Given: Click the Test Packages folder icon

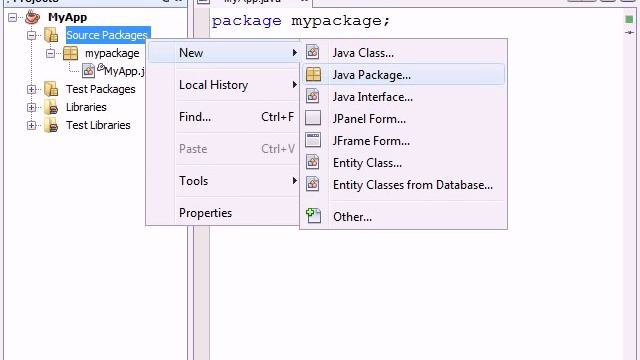Looking at the screenshot, I should 51,89.
